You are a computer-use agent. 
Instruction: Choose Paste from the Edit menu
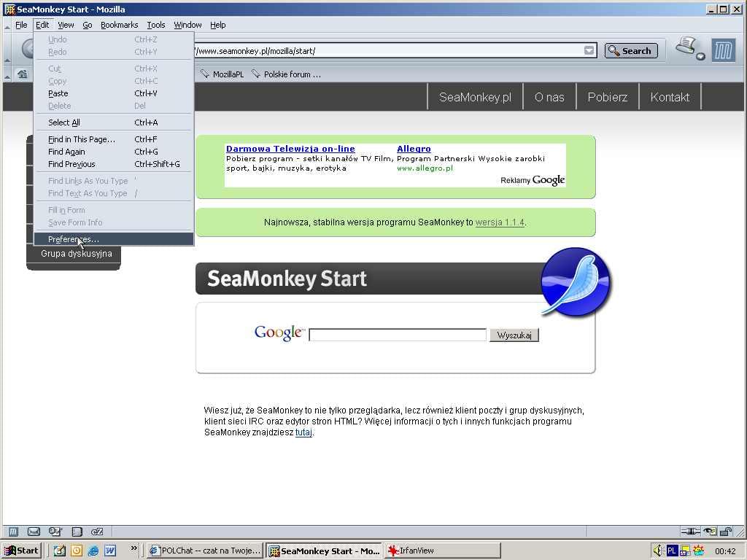(x=114, y=93)
